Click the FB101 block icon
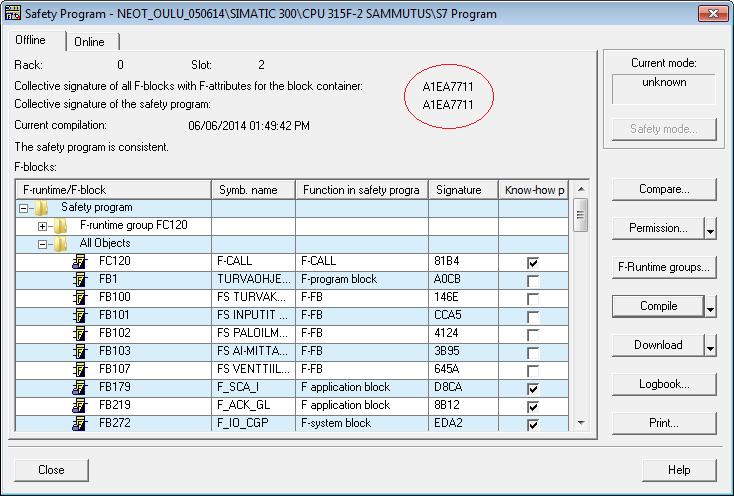 [80, 315]
